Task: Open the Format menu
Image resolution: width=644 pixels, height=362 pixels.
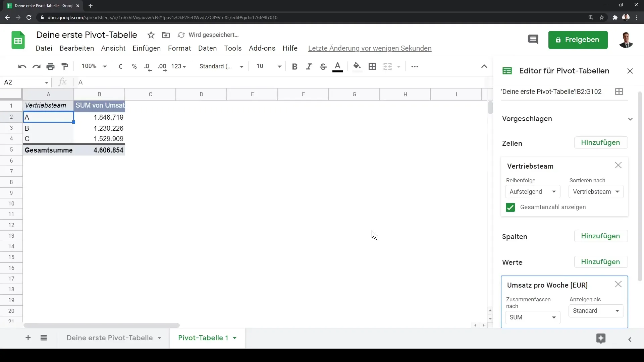Action: (179, 48)
